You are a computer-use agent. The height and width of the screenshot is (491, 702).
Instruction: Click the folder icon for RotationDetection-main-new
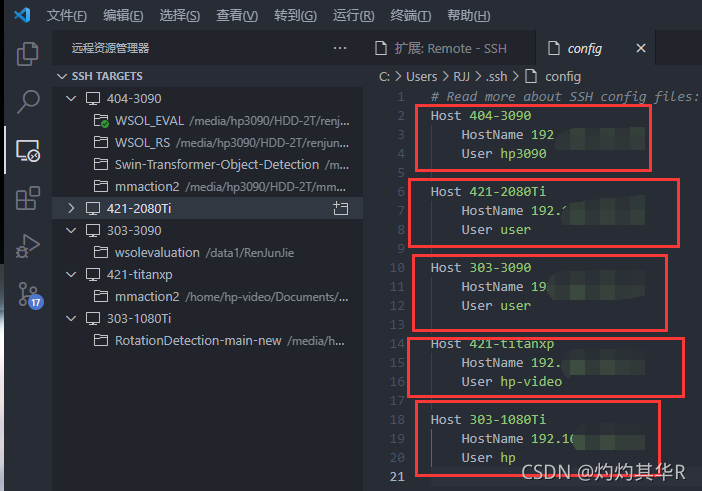click(101, 341)
